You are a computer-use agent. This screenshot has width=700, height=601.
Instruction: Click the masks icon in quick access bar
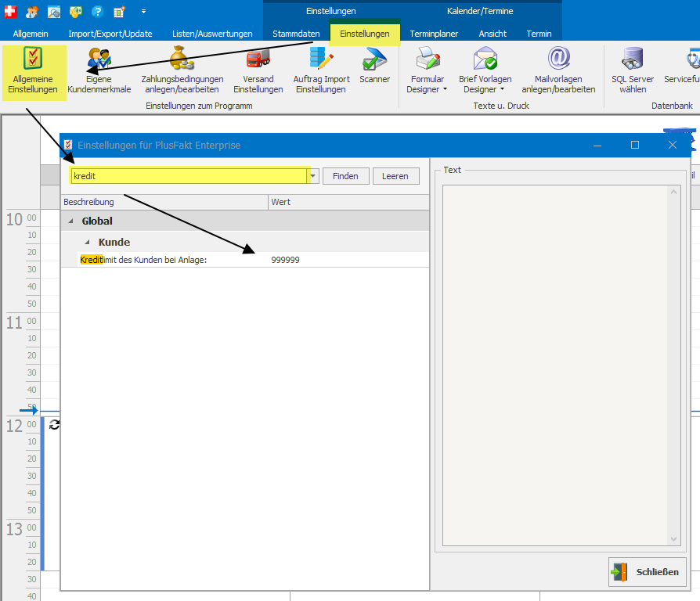(75, 12)
